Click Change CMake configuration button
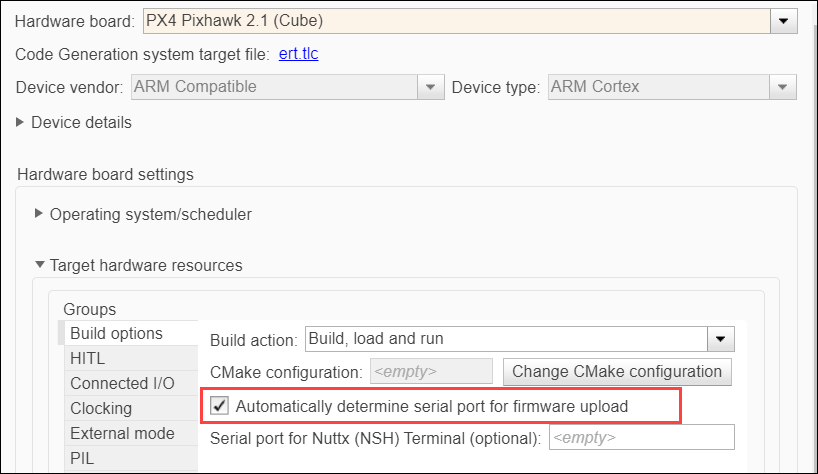818x474 pixels. [617, 372]
